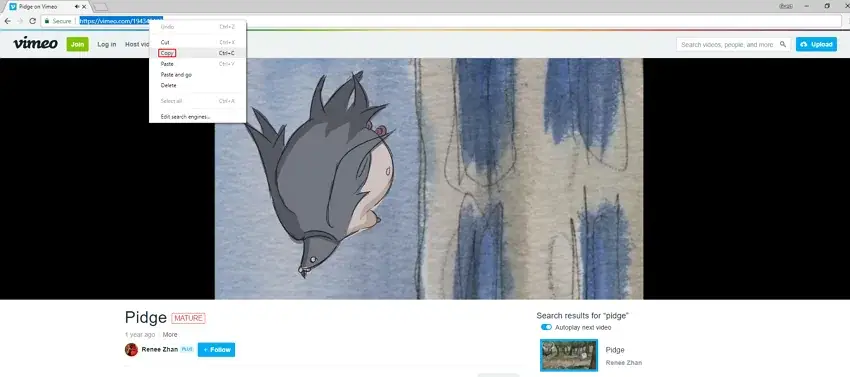Screen dimensions: 850x377
Task: Click the green padlock Secure icon
Action: (47, 21)
